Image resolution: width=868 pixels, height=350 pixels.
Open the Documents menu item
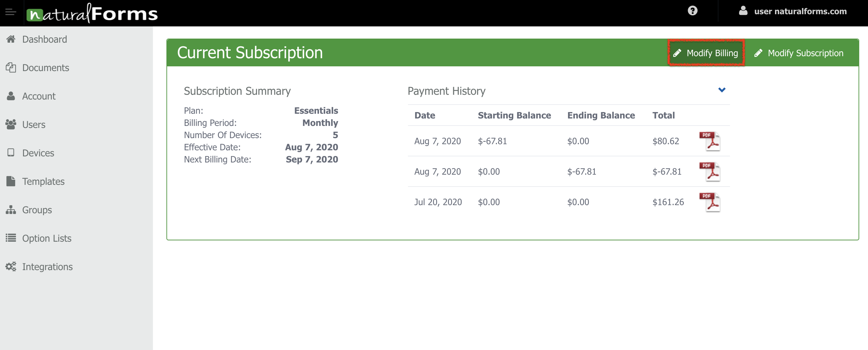pyautogui.click(x=46, y=68)
